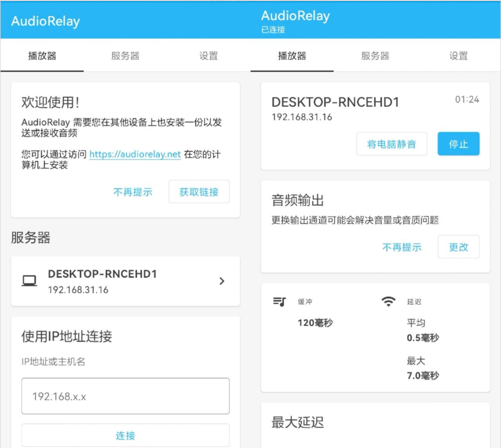The image size is (501, 448).
Task: Click the DESKTOP-RNCEHD1 name in the server list
Action: [x=102, y=274]
